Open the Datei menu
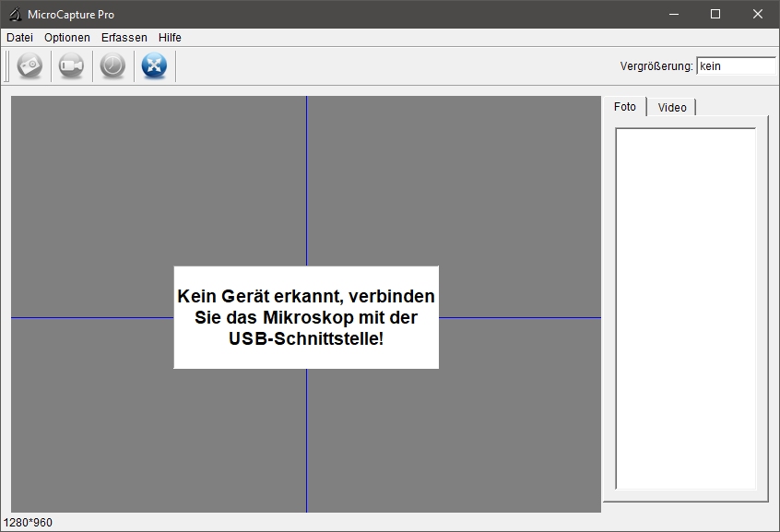The image size is (780, 532). (20, 38)
